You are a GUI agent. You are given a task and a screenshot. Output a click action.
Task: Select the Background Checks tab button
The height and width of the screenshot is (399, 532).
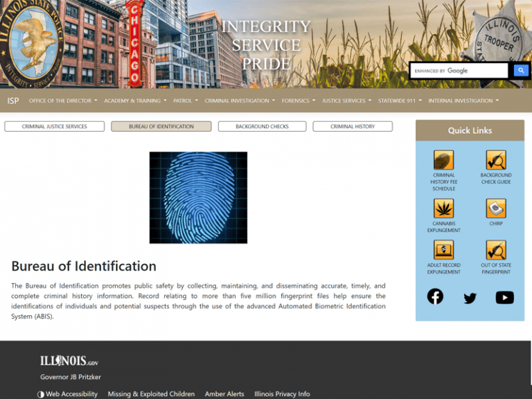(262, 126)
